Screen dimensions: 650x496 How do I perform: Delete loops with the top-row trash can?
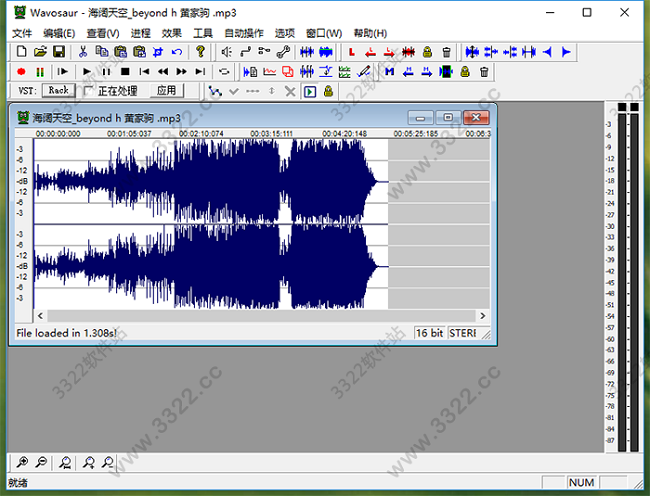coord(446,52)
